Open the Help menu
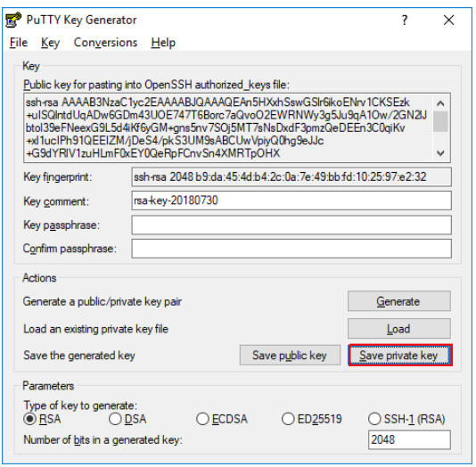 coord(163,43)
